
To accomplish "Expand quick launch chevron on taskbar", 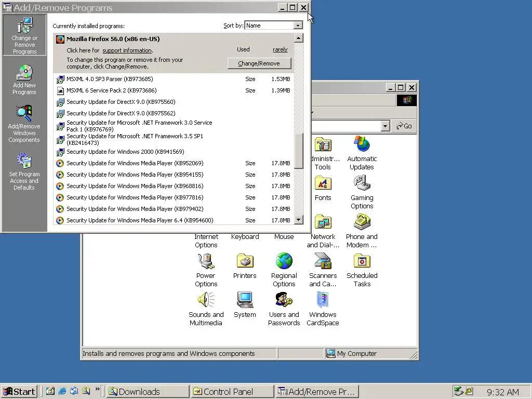I will pos(98,389).
